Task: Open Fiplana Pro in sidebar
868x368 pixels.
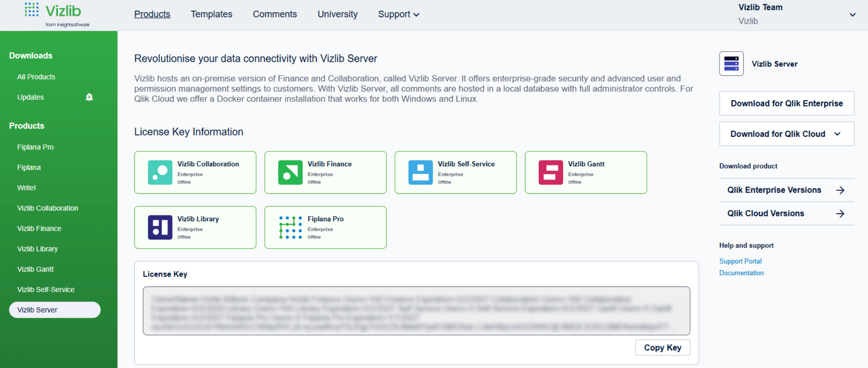Action: click(35, 147)
